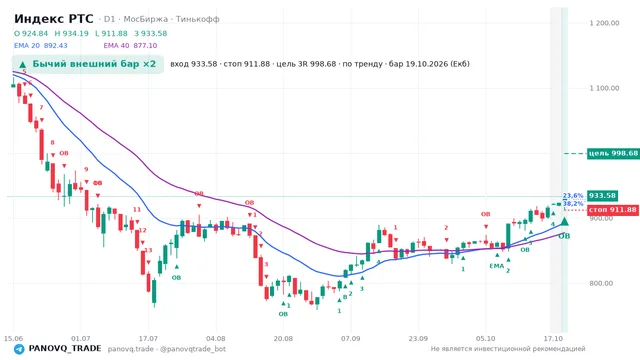This screenshot has width=640, height=360.
Task: Click the green triangle in the bullish bar badge
Action: (x=23, y=64)
